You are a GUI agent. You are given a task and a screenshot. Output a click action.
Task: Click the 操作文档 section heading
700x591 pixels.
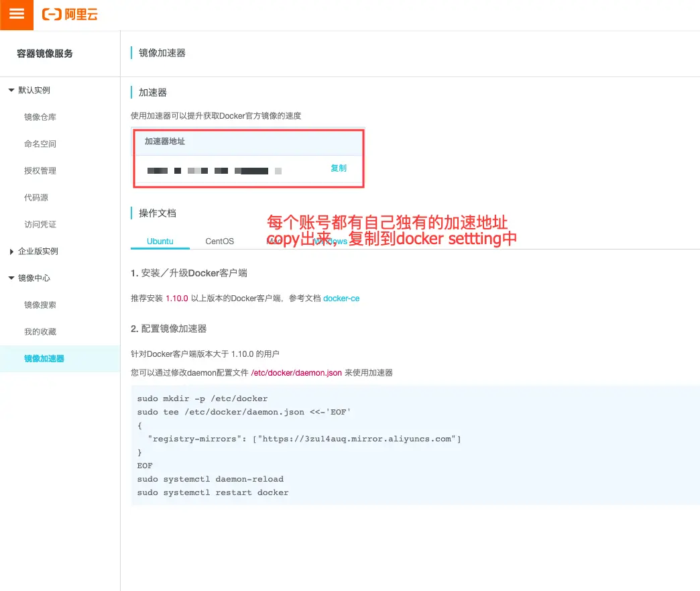[157, 213]
